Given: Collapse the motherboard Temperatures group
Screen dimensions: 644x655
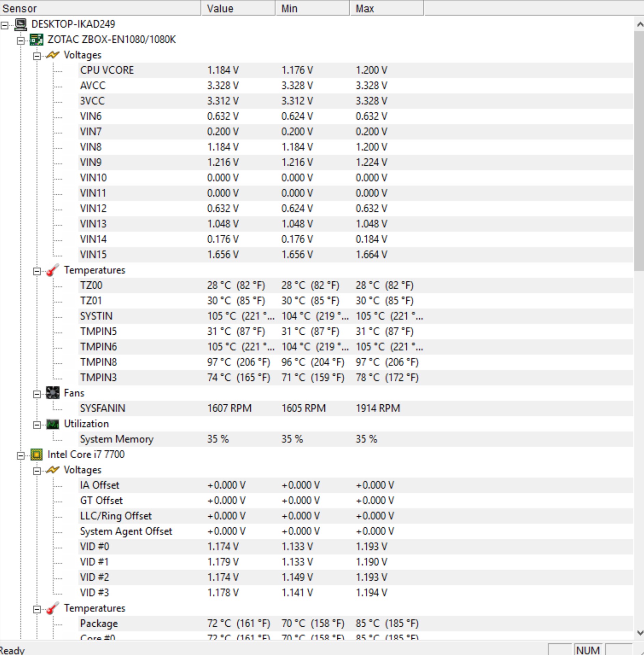Looking at the screenshot, I should [x=37, y=271].
